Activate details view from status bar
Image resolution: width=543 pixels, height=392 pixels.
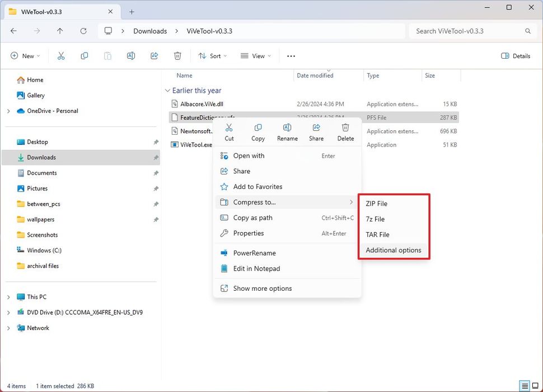pos(525,386)
